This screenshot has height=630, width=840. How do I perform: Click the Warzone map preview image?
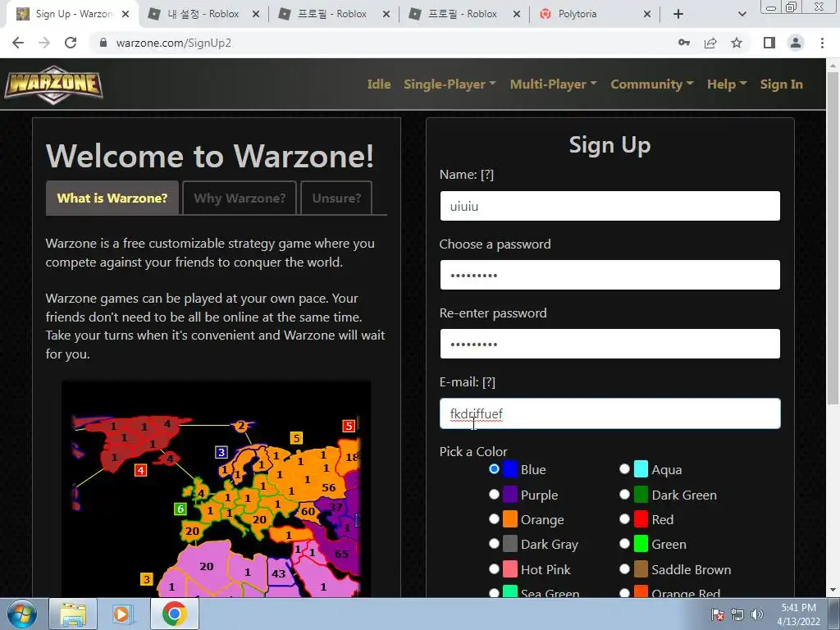216,489
